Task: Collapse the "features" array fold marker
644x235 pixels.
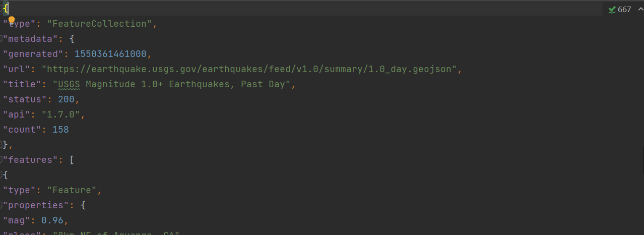Action: [2, 160]
